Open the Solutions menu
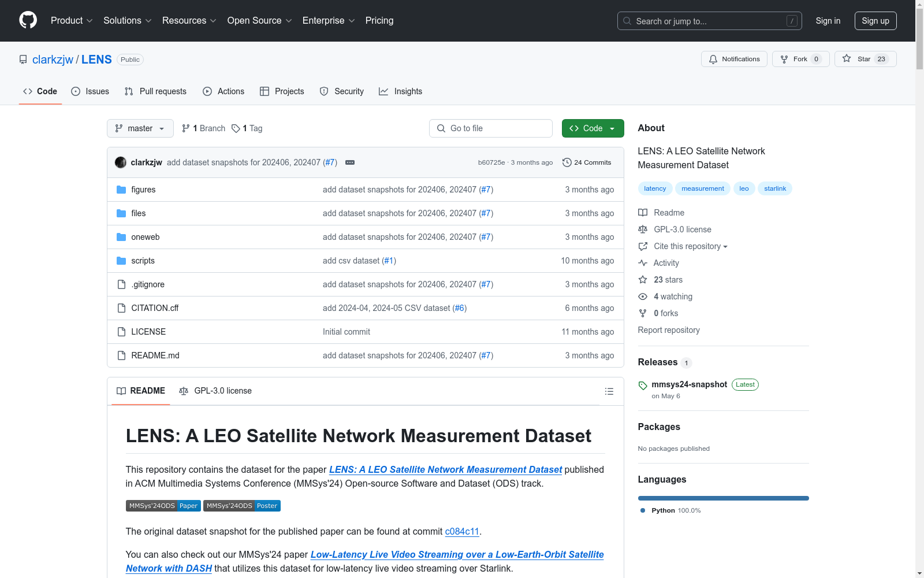The height and width of the screenshot is (578, 924). point(127,20)
